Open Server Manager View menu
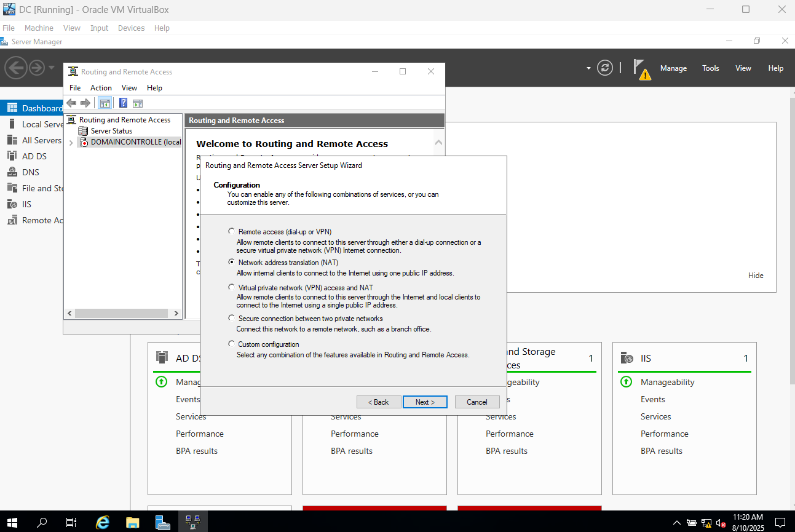Screen dimensions: 795x532 [743, 68]
